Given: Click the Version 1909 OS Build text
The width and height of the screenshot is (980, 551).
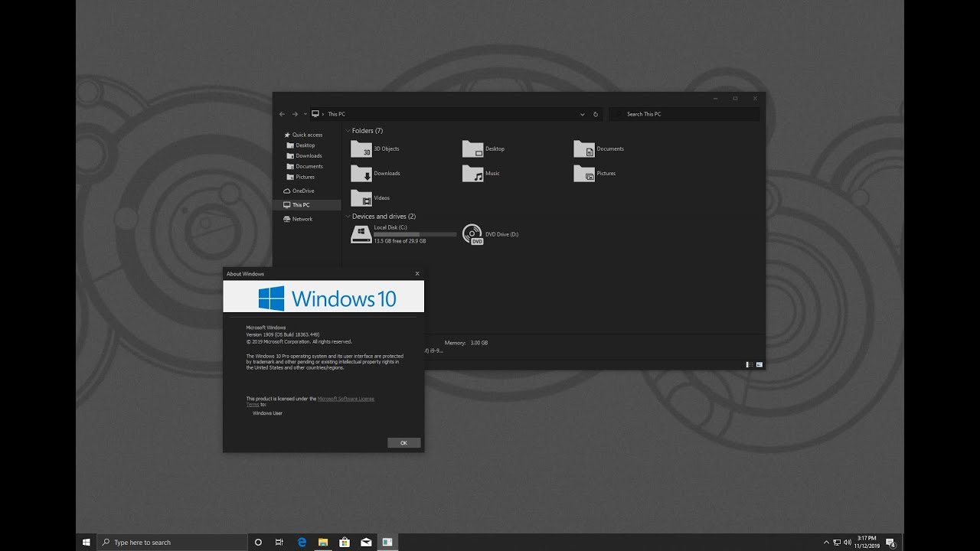Looking at the screenshot, I should click(283, 334).
